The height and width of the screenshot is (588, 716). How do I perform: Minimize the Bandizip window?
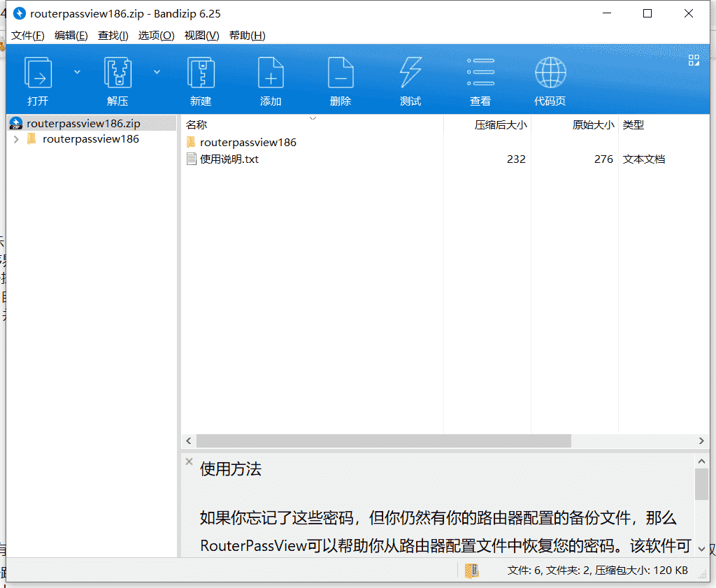pyautogui.click(x=607, y=14)
